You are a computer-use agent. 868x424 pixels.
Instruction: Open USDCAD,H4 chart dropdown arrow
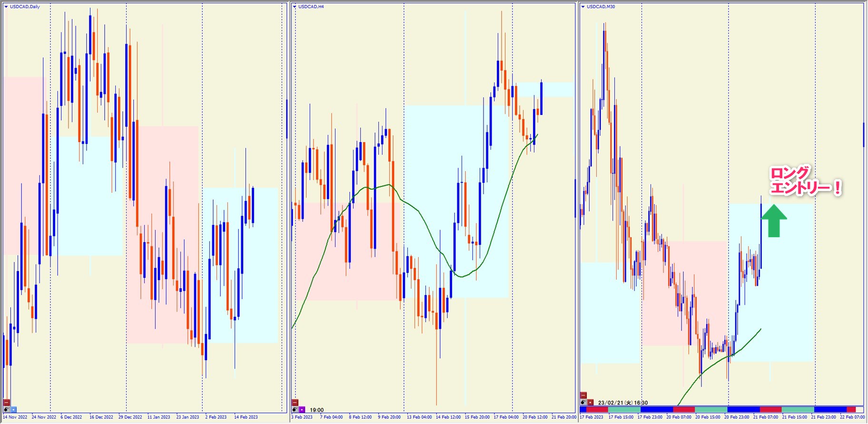(x=295, y=7)
